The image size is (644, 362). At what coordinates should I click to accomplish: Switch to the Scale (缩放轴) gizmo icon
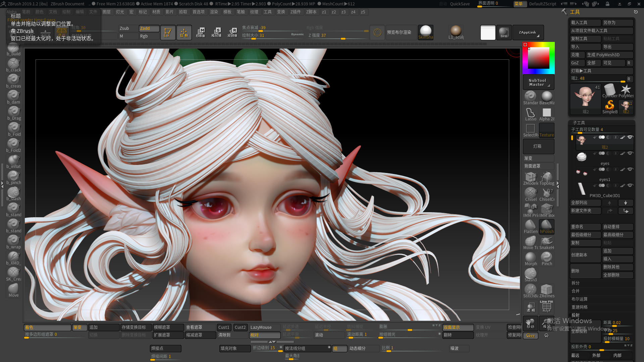[x=216, y=33]
